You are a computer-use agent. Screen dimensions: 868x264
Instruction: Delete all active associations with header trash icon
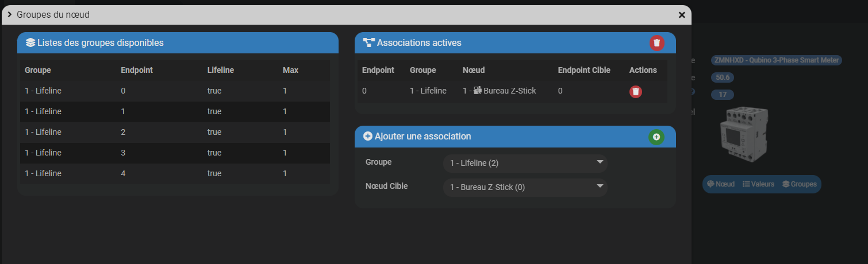click(x=656, y=43)
